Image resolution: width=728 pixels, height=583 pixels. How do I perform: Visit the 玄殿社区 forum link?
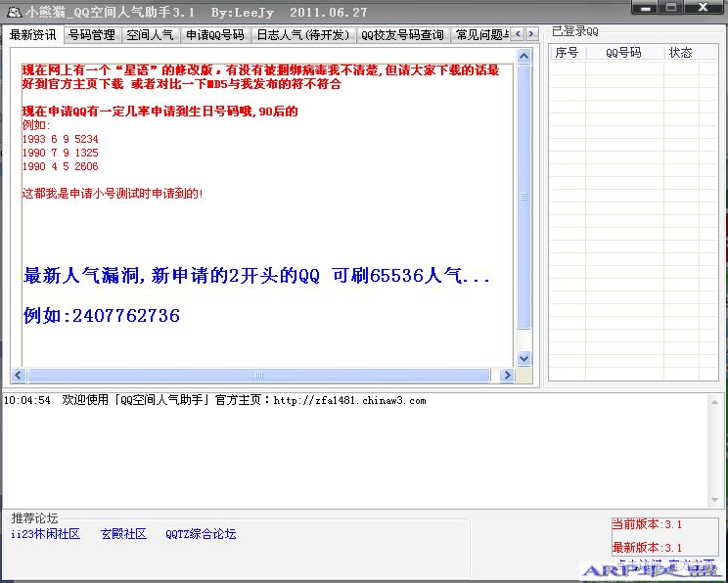click(123, 534)
